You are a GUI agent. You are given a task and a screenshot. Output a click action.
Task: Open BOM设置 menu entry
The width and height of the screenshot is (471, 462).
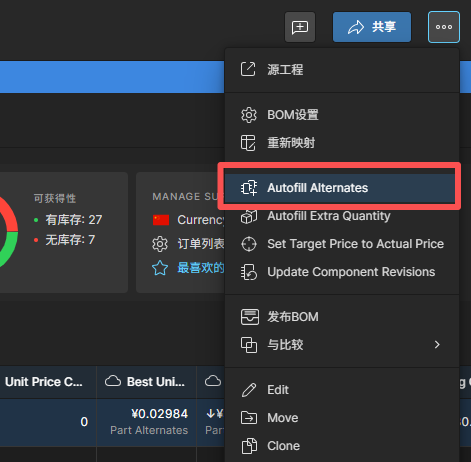pos(342,115)
